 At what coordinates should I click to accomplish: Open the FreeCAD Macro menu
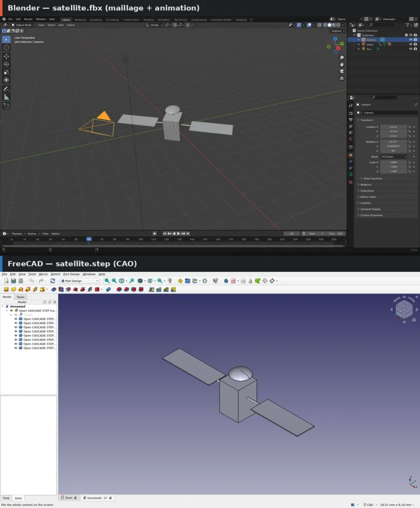[43, 274]
